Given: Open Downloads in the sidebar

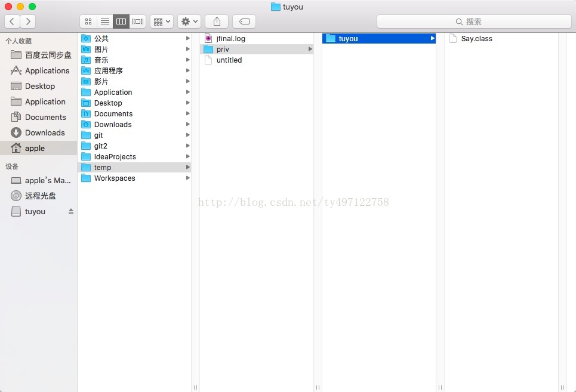Looking at the screenshot, I should [38, 132].
